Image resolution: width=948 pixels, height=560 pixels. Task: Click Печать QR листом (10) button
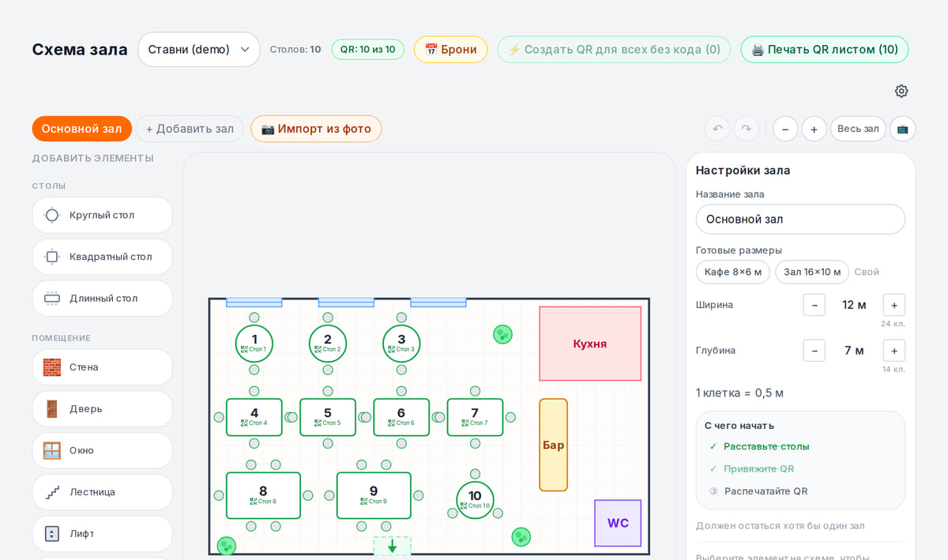tap(824, 49)
